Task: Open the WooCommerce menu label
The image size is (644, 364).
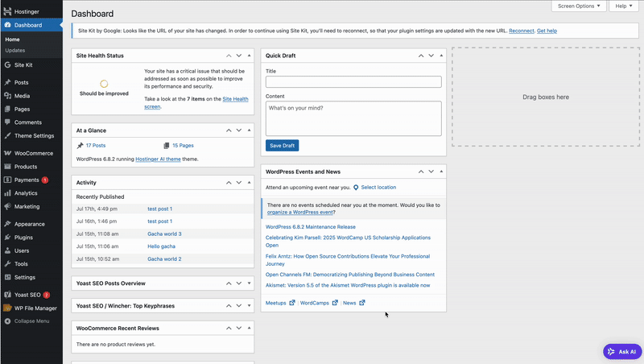Action: coord(34,153)
